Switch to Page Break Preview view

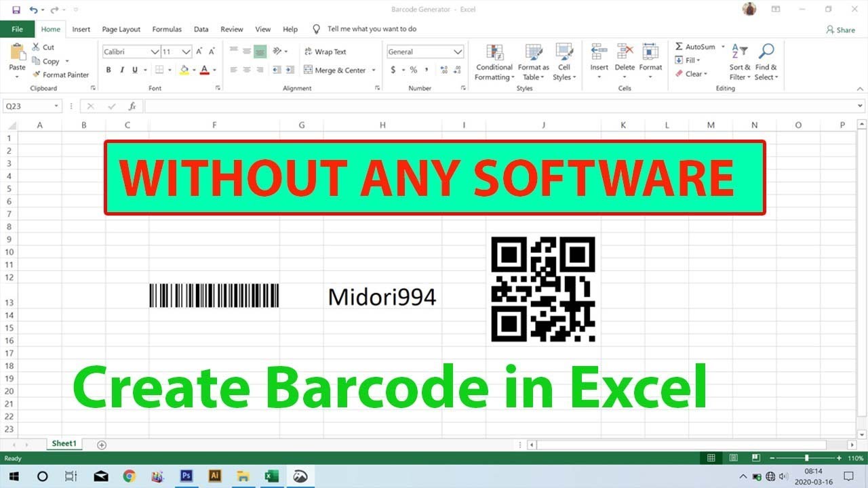756,458
